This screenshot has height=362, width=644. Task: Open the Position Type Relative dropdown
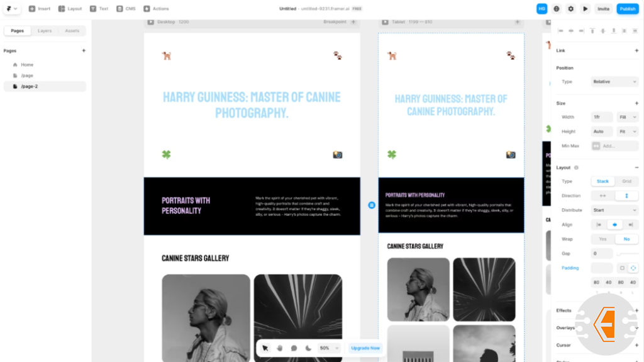(614, 82)
